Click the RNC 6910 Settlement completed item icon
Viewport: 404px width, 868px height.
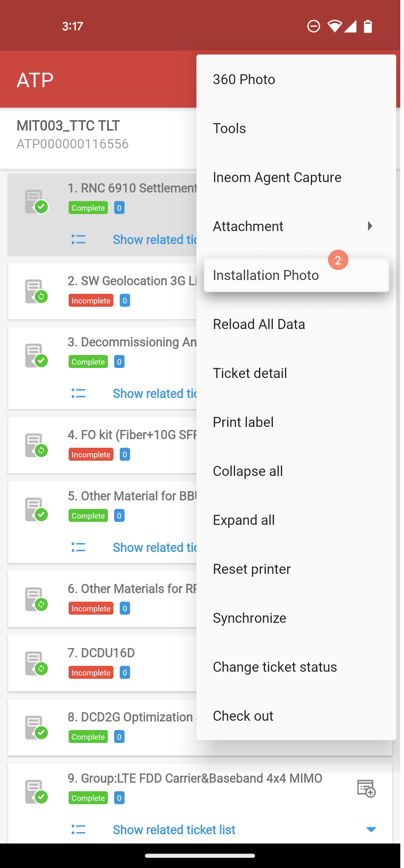[x=36, y=201]
